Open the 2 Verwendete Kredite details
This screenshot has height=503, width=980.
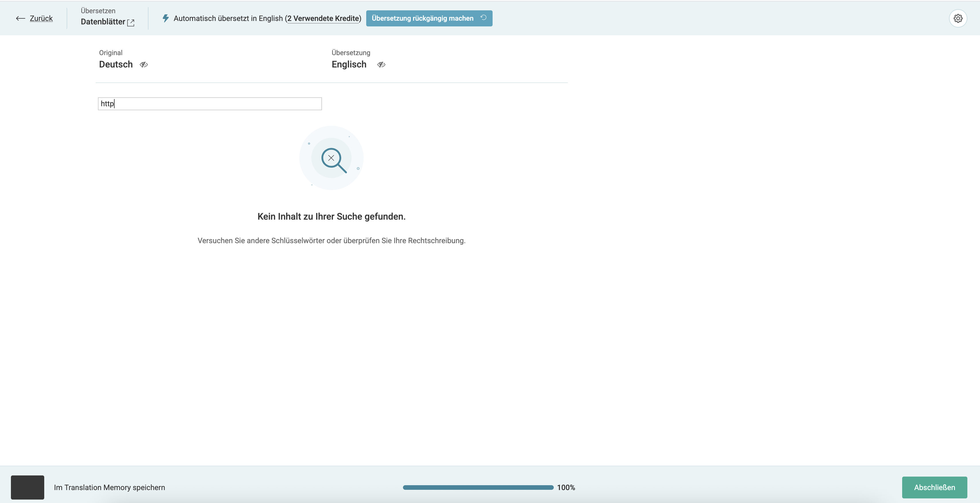(323, 18)
